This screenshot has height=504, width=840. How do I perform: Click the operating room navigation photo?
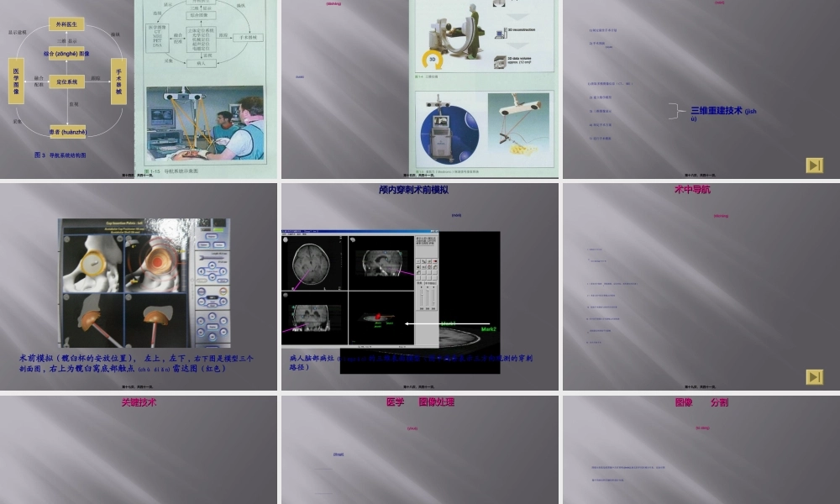pos(204,123)
